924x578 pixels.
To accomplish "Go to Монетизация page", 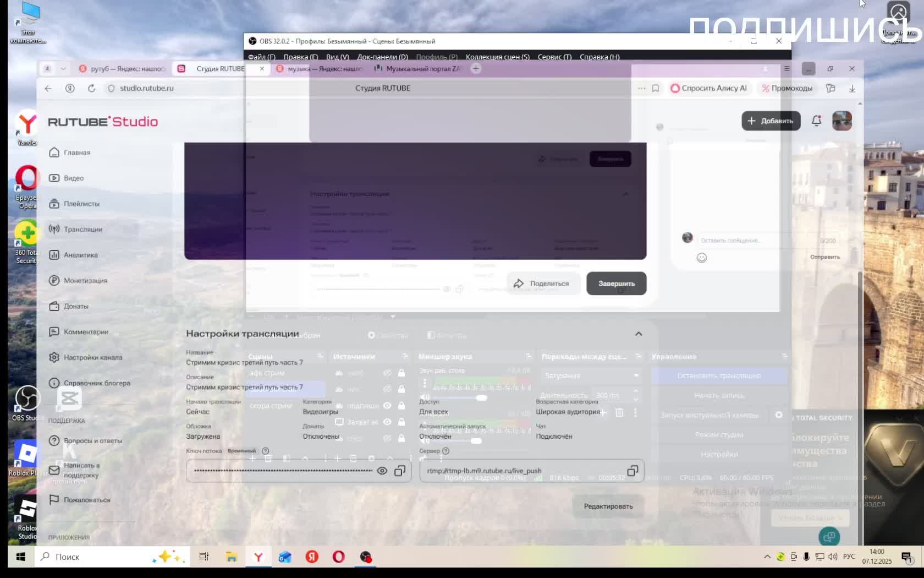I will point(85,280).
